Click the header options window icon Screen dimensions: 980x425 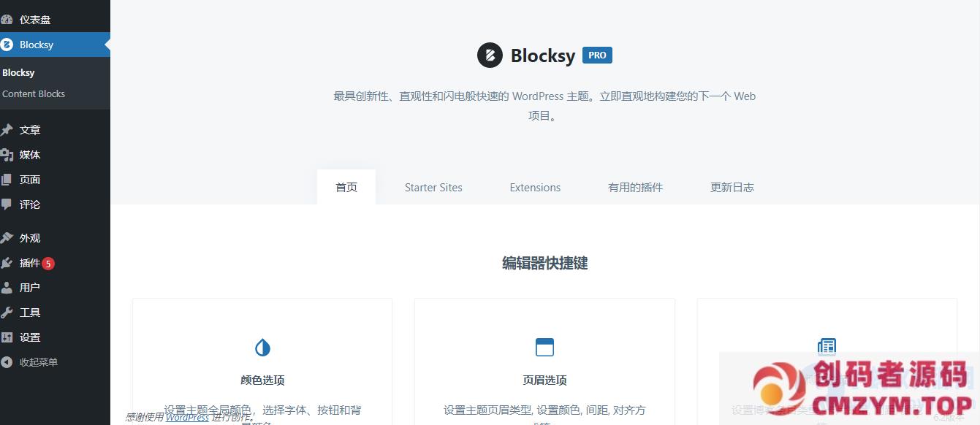click(544, 347)
